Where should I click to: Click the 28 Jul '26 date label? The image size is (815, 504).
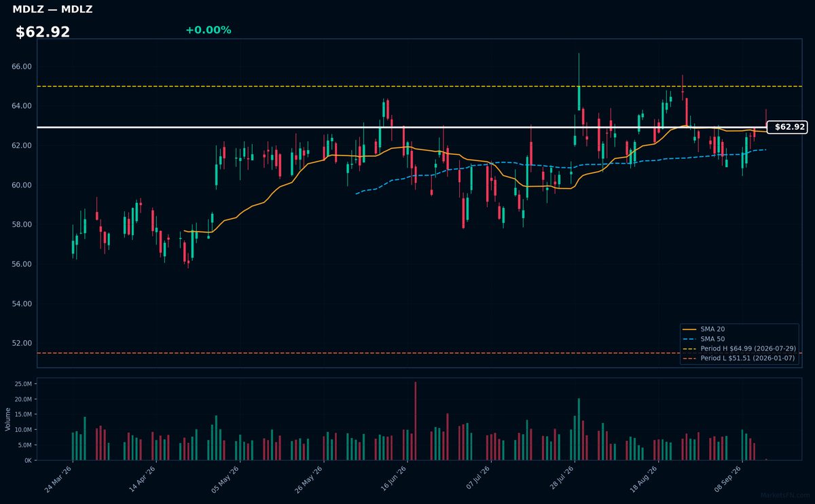(x=561, y=479)
